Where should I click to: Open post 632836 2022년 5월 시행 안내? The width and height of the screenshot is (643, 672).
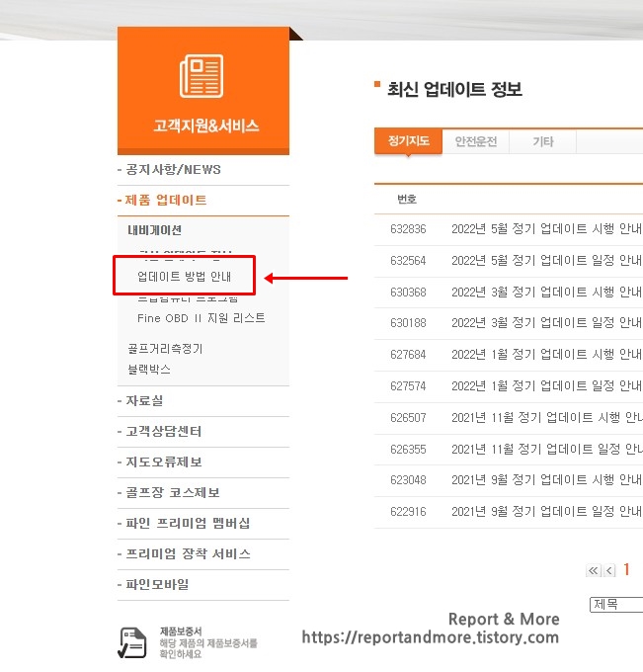[x=546, y=229]
